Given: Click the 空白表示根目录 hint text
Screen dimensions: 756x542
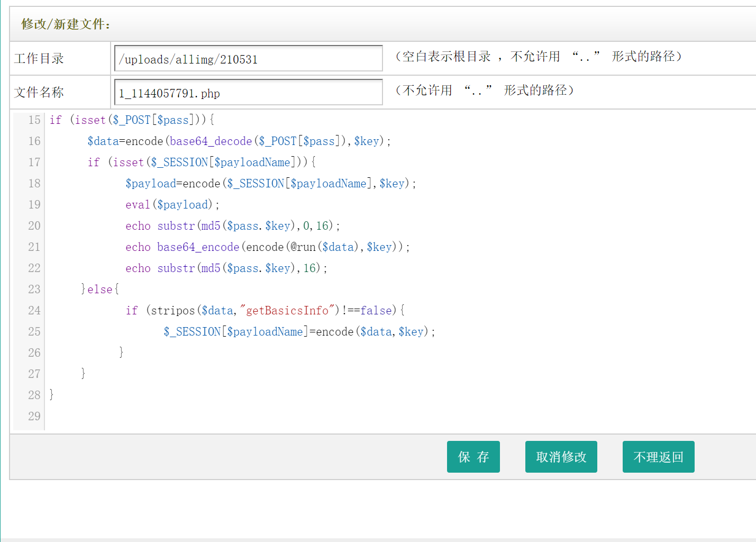Looking at the screenshot, I should click(x=539, y=56).
